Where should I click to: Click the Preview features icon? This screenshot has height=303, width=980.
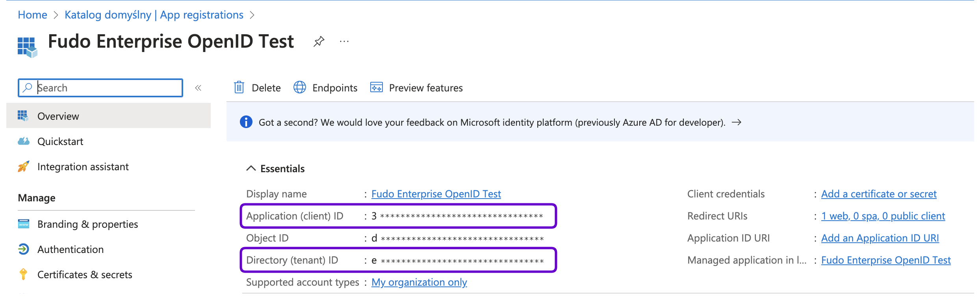pyautogui.click(x=376, y=87)
